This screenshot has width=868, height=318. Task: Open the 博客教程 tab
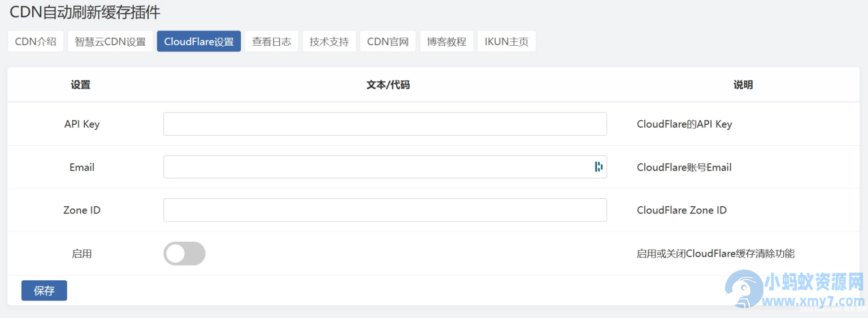(446, 41)
